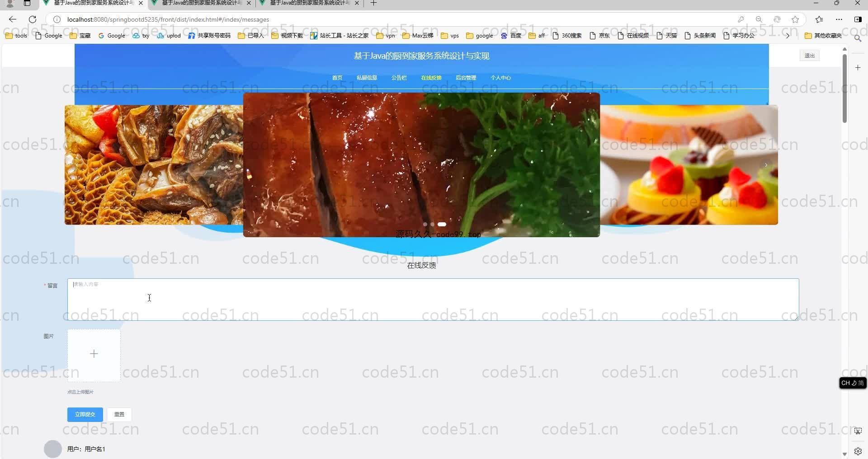This screenshot has width=868, height=459.
Task: Open the 头条新闻 bookmark
Action: [700, 36]
